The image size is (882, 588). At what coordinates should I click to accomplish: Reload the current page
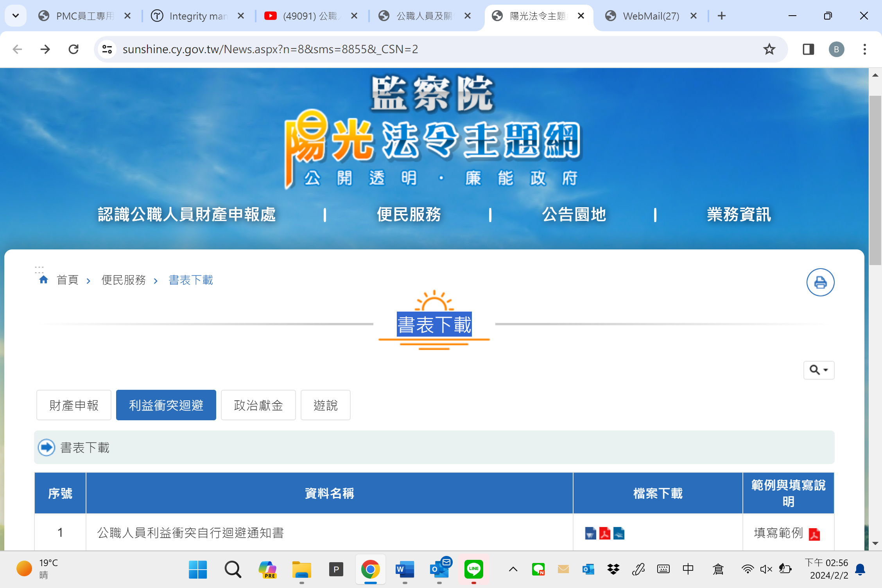click(x=73, y=49)
